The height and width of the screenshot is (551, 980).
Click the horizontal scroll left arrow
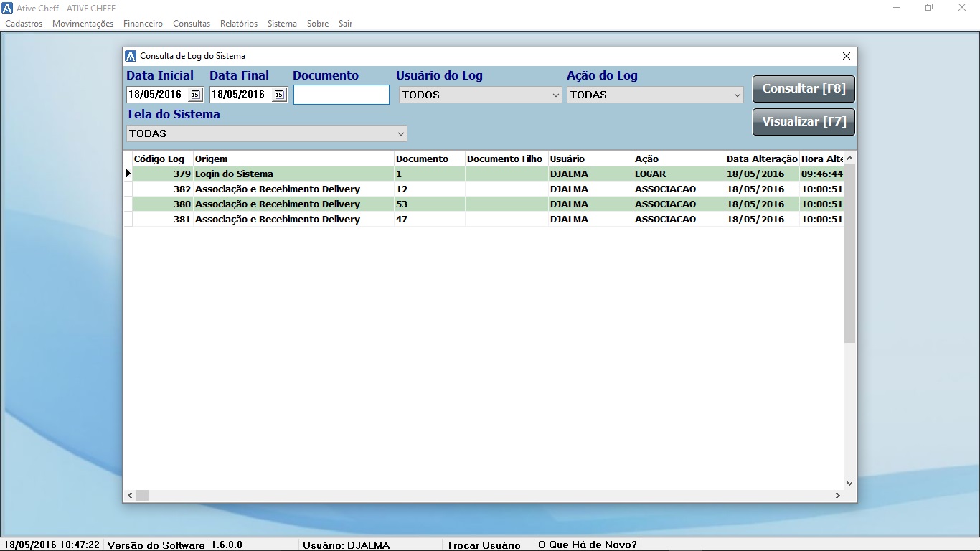(x=131, y=496)
